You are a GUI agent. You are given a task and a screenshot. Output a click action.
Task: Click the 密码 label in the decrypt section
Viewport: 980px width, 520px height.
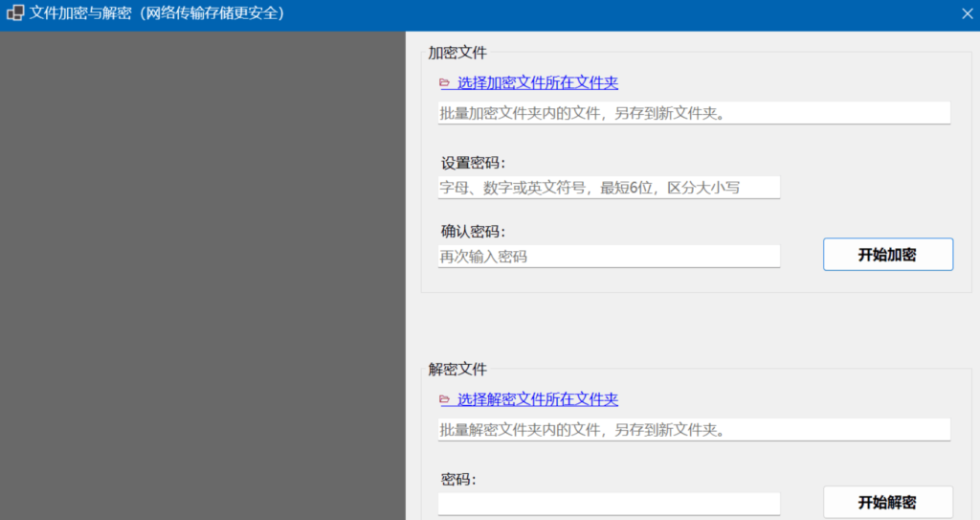pos(458,480)
